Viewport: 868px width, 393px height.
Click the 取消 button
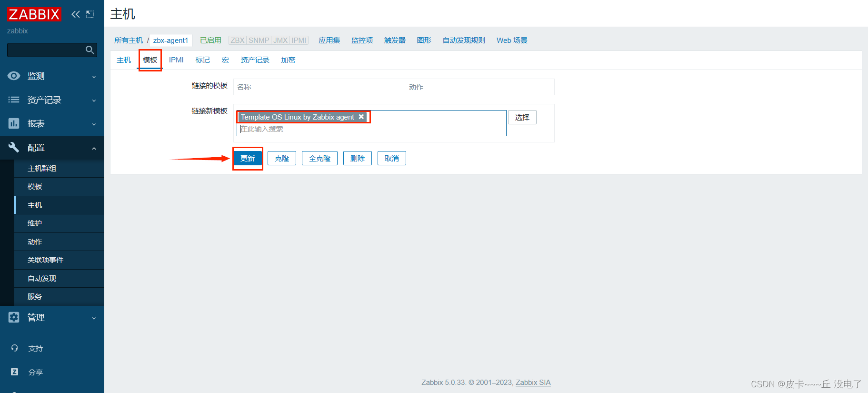pyautogui.click(x=392, y=158)
